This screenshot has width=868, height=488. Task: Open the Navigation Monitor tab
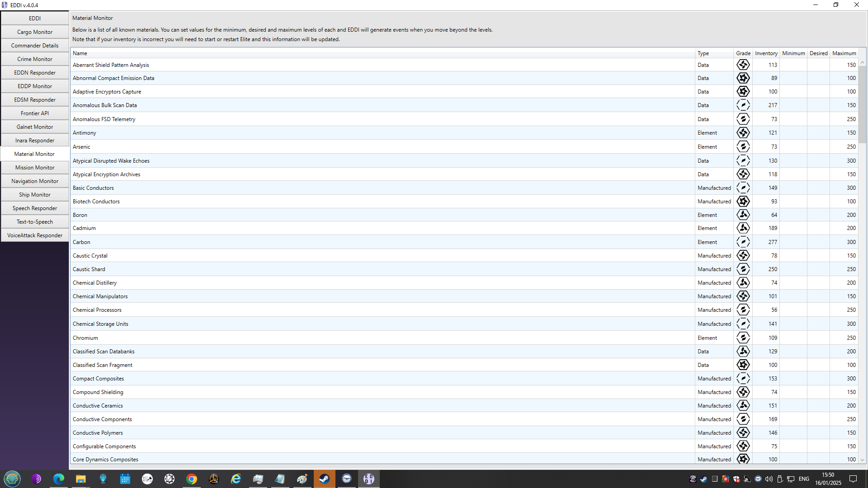pos(35,181)
